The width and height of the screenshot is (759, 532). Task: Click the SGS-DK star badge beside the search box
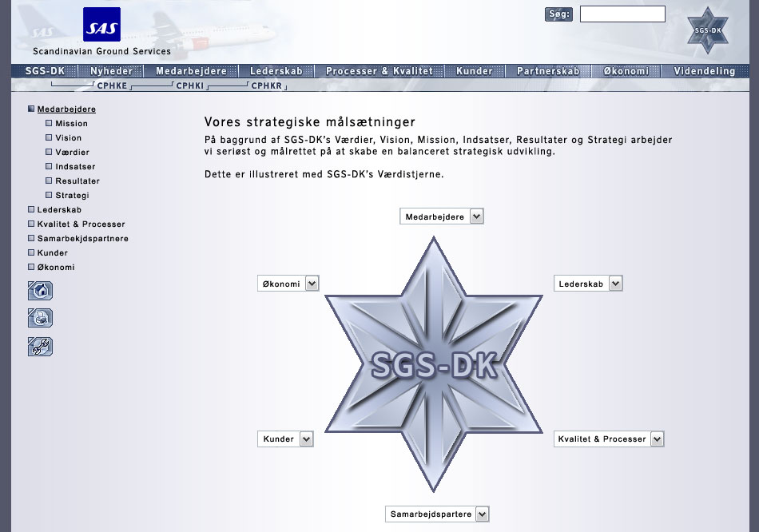[x=708, y=30]
